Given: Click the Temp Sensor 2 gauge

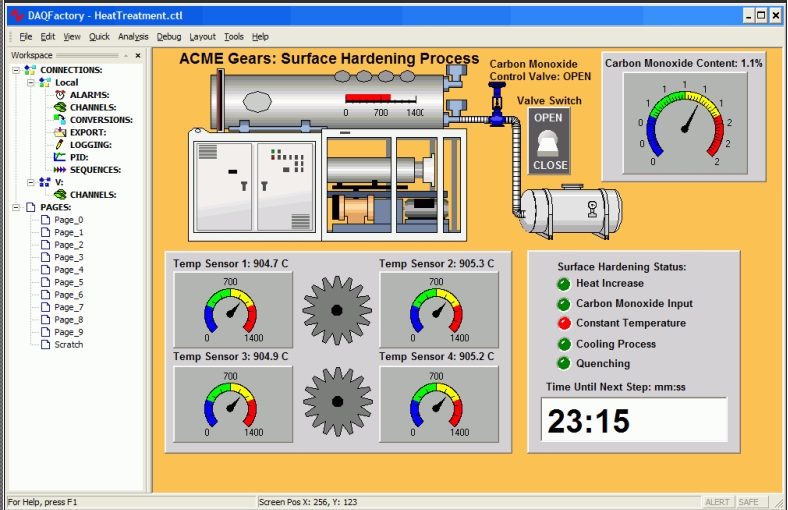Looking at the screenshot, I should [439, 310].
